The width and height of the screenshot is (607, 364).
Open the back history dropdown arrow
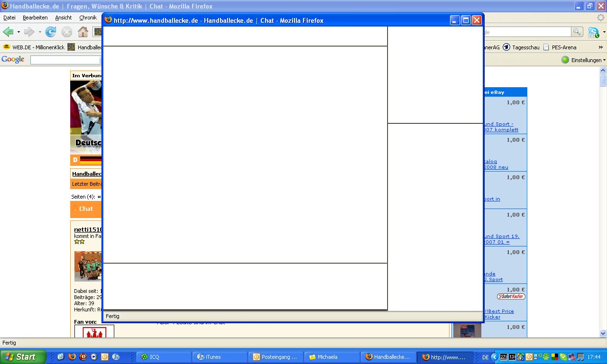click(x=18, y=32)
